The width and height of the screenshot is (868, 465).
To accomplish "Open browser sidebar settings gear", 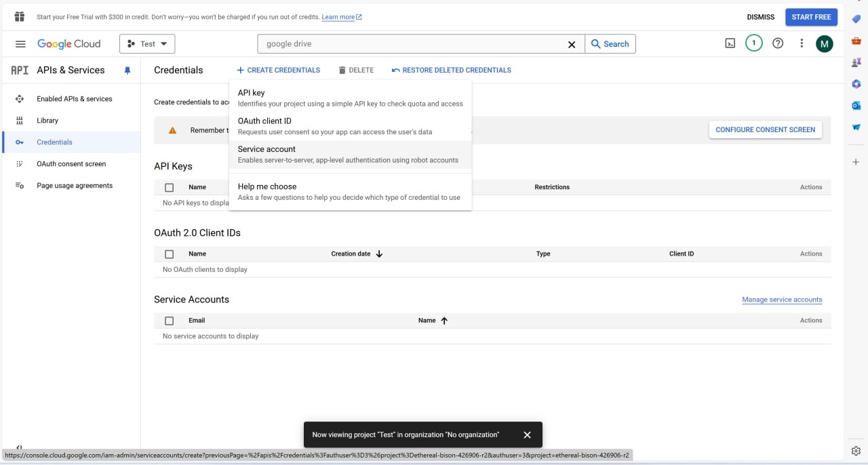I will tap(856, 451).
